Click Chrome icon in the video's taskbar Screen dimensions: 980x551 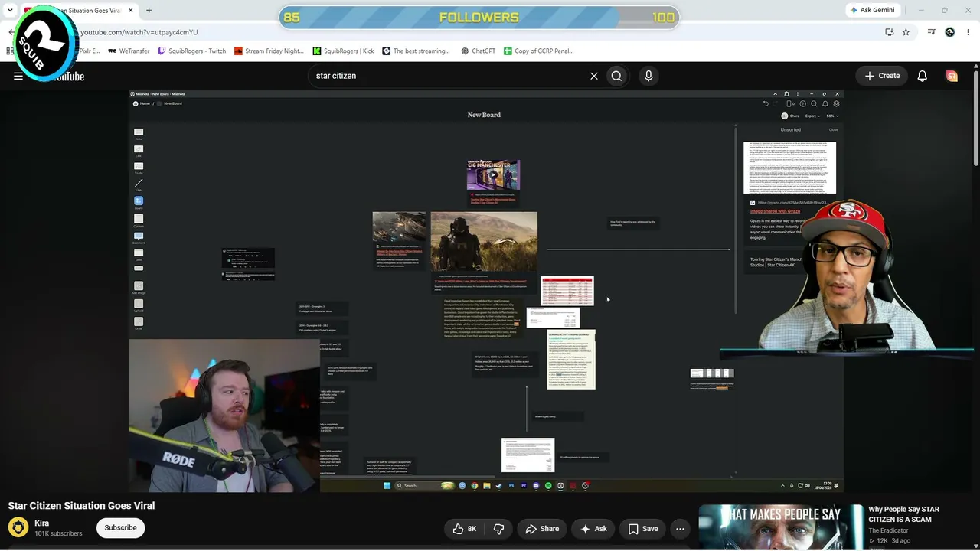coord(475,485)
